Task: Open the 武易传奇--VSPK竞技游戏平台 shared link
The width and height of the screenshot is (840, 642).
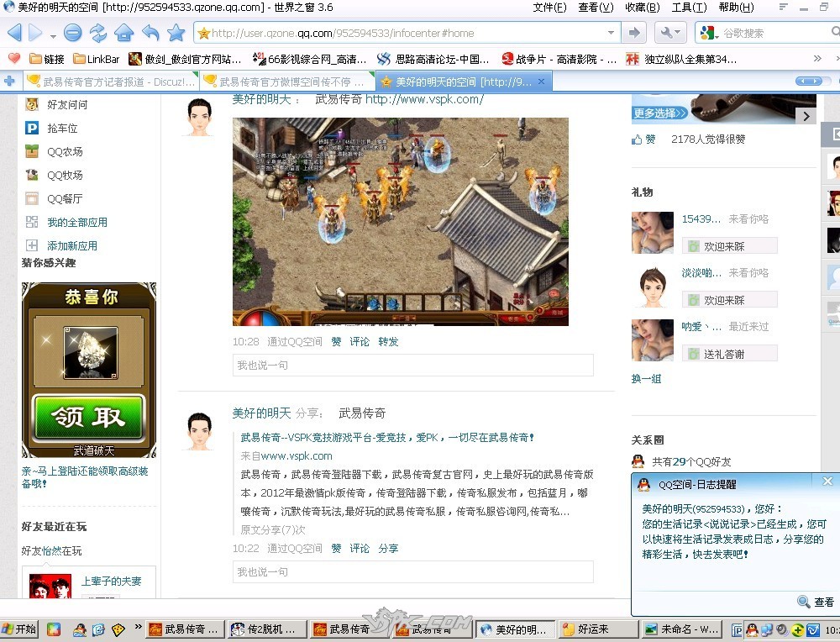Action: (x=386, y=437)
